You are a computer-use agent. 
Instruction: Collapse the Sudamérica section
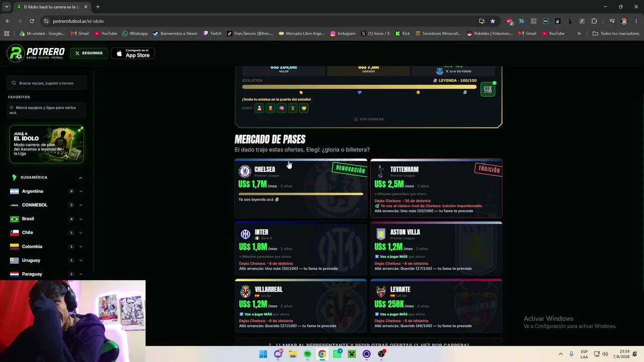[80, 177]
